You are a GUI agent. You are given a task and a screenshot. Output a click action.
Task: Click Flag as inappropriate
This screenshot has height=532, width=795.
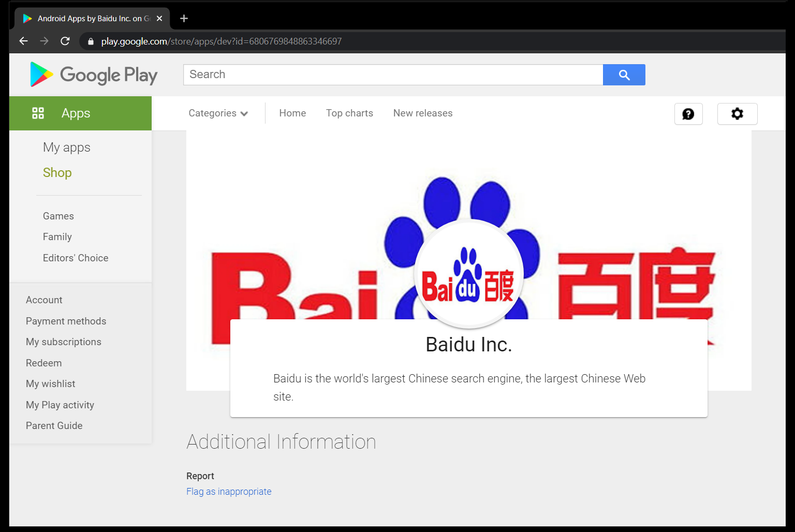coord(229,491)
